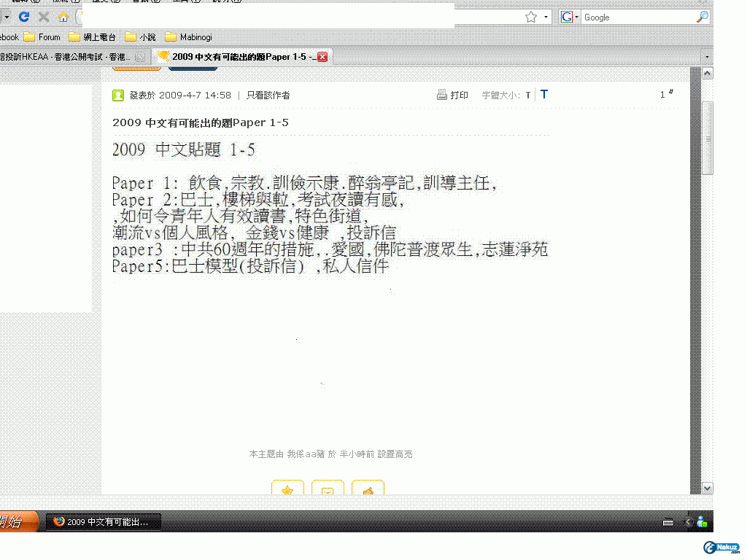Screen dimensions: 747x560
Task: Click the post author avatar icon
Action: 118,96
